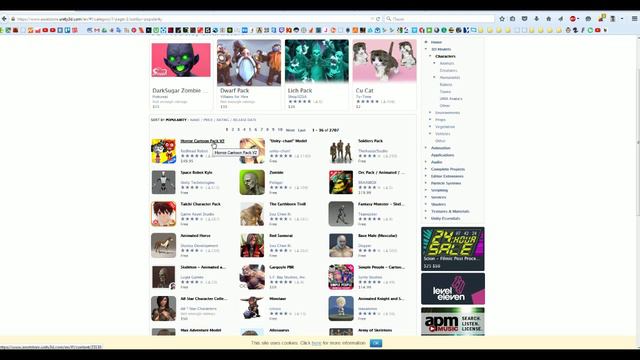
Task: Click the Pocket save icon
Action: (524, 19)
